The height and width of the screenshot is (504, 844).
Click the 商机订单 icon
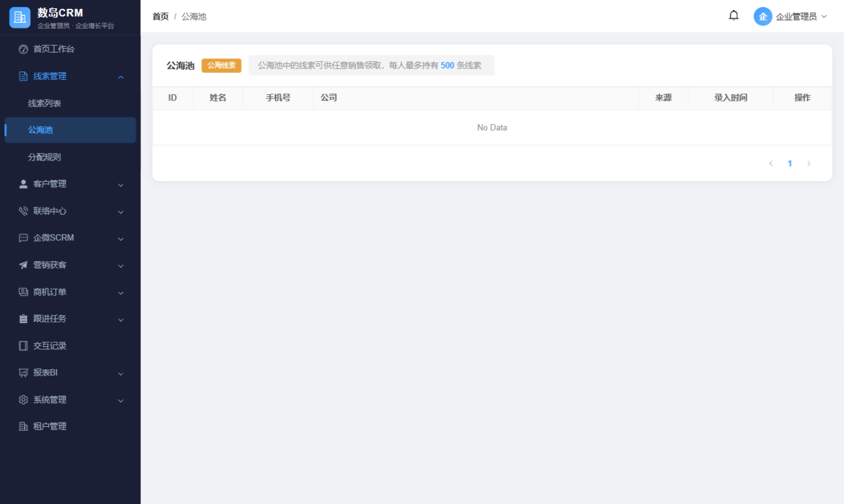(23, 292)
